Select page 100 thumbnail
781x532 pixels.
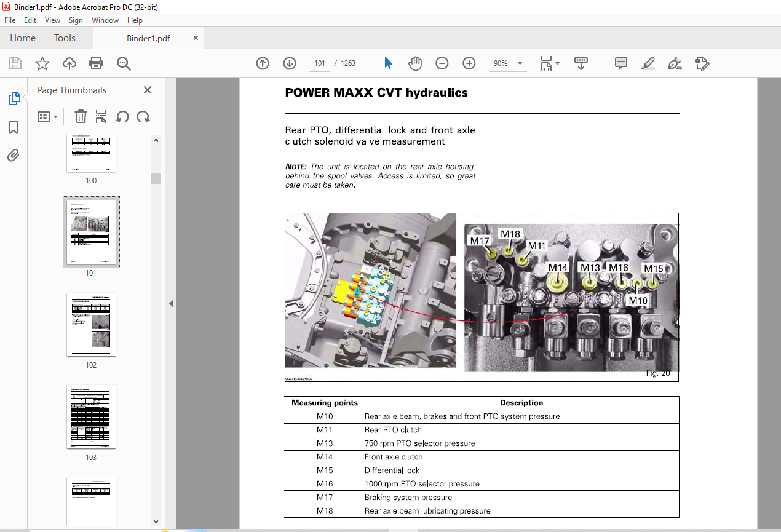(x=91, y=153)
